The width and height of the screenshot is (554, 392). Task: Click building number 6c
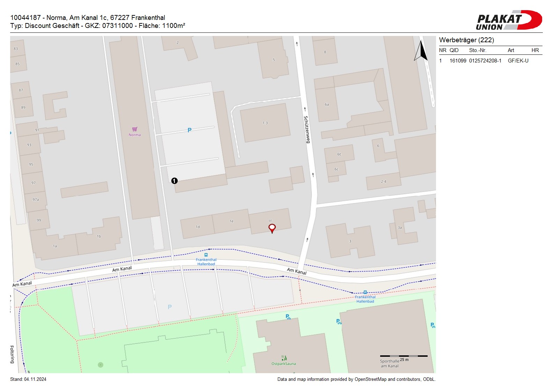pyautogui.click(x=337, y=169)
